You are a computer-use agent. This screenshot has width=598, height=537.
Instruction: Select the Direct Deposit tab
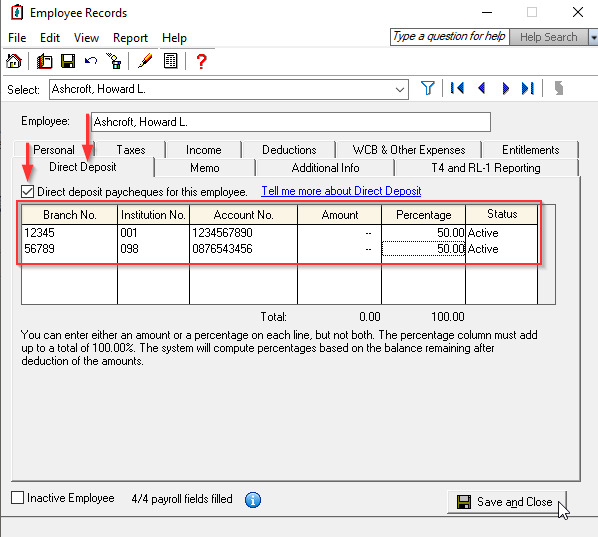point(83,167)
